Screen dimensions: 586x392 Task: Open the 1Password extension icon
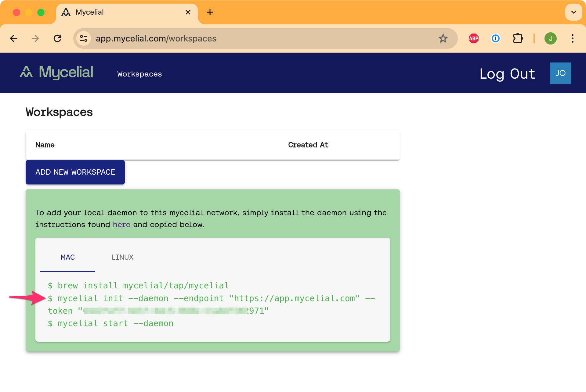(495, 38)
